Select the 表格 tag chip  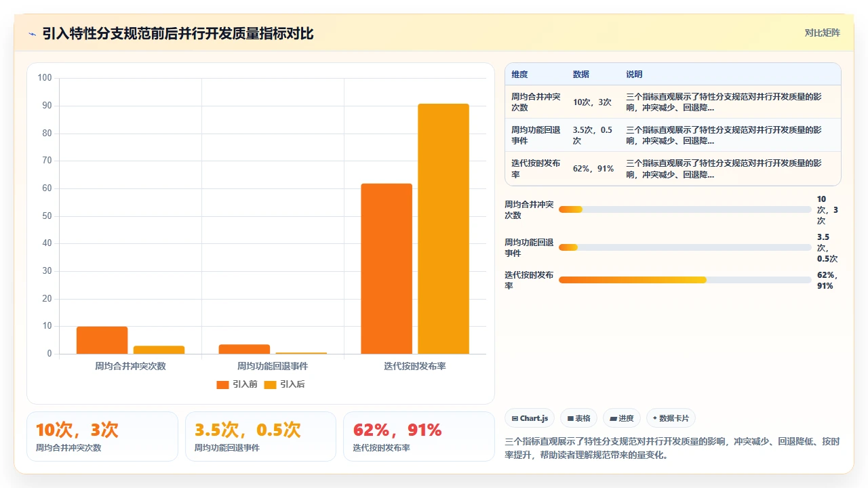(x=578, y=418)
